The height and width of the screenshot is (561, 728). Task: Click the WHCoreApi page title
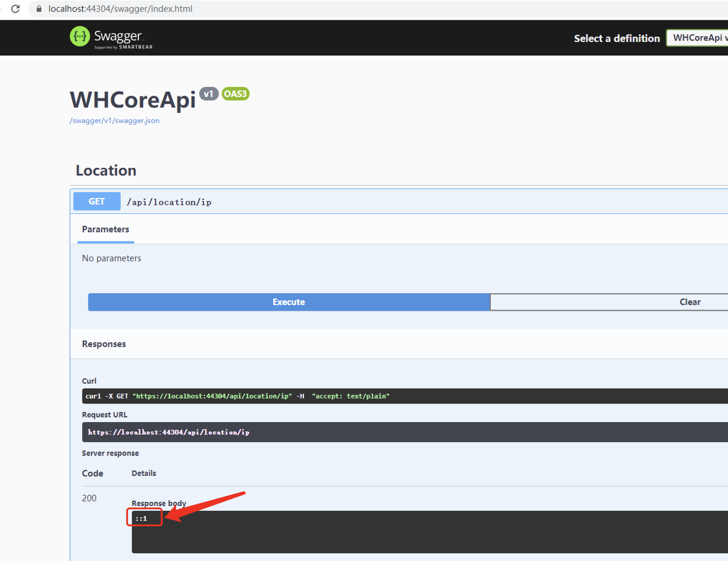[132, 100]
